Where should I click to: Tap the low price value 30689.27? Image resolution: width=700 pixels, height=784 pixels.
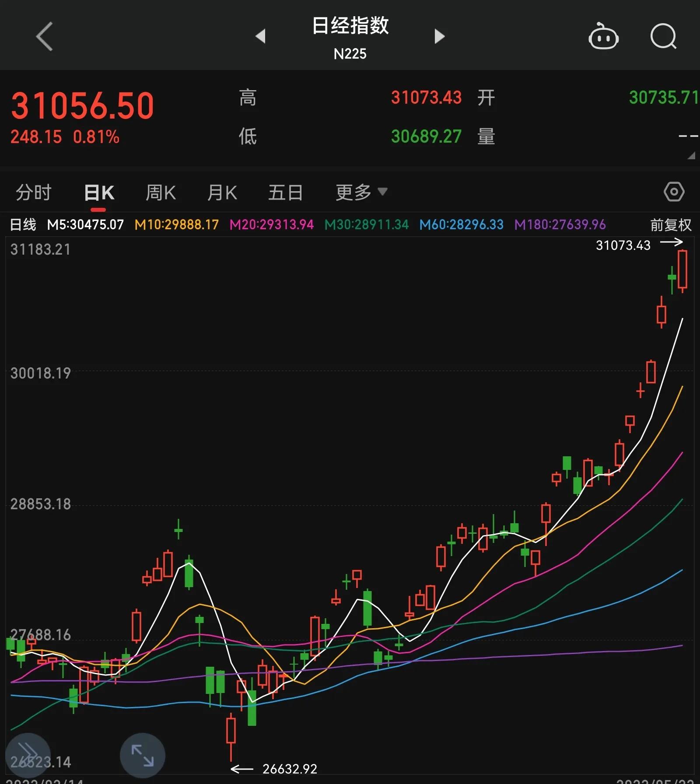tap(426, 136)
